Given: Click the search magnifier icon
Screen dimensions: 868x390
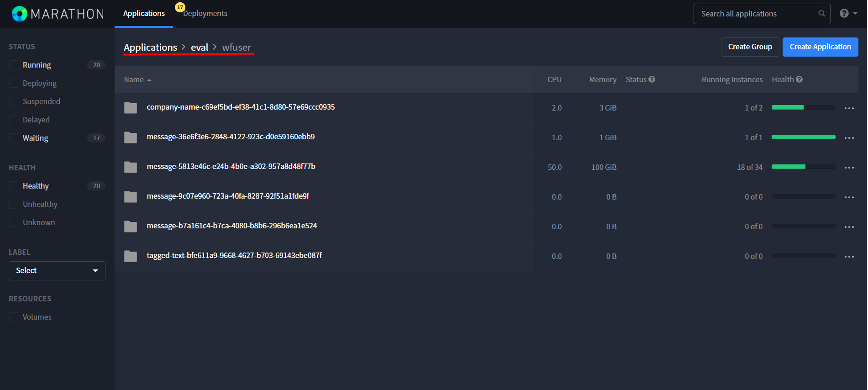Looking at the screenshot, I should (x=821, y=14).
